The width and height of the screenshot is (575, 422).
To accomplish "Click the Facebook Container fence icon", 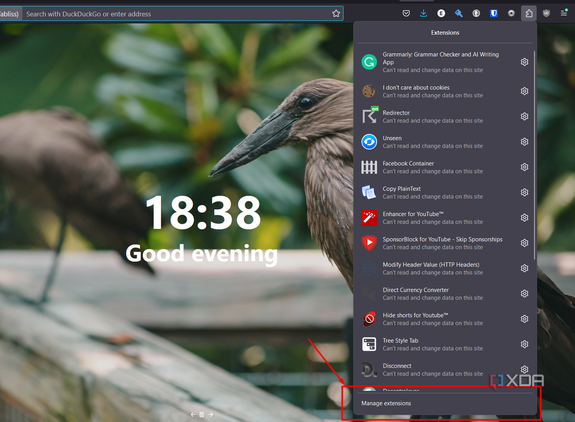I will click(x=369, y=167).
